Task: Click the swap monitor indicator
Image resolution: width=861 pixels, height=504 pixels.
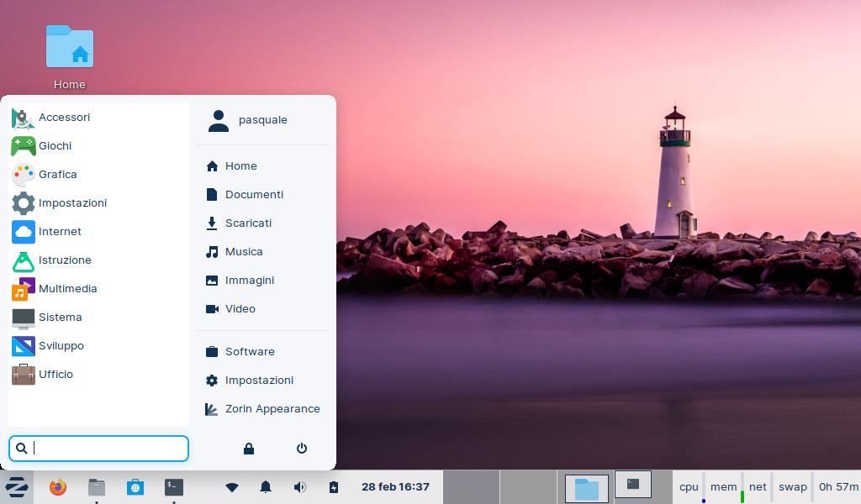Action: point(793,487)
